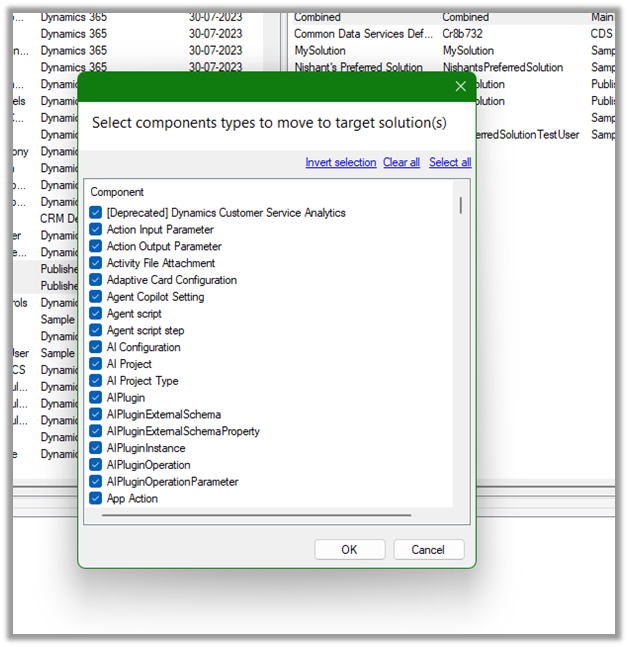Toggle the App Action checkbox
This screenshot has width=628, height=647.
96,498
